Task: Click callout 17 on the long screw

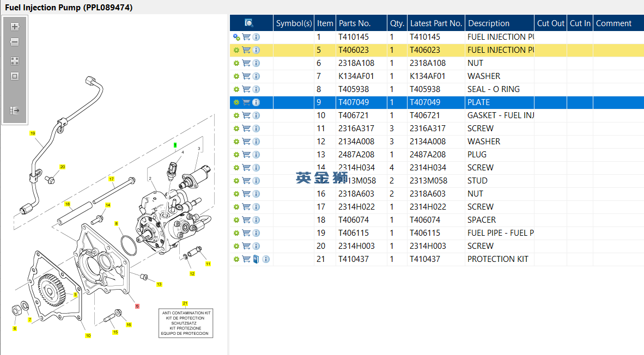Action: point(111,179)
